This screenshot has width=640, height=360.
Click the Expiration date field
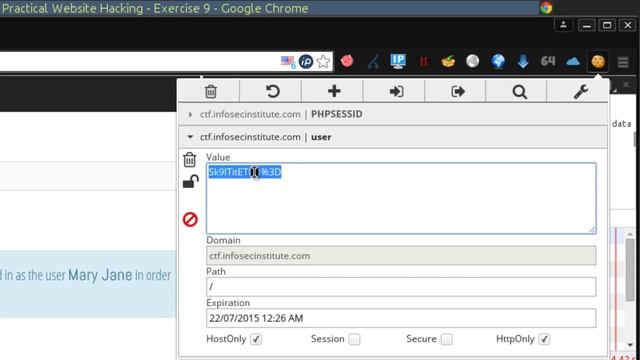pyautogui.click(x=401, y=318)
